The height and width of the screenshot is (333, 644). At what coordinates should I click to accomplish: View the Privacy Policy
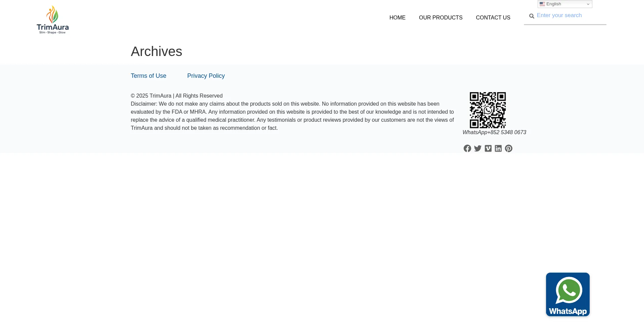[206, 76]
